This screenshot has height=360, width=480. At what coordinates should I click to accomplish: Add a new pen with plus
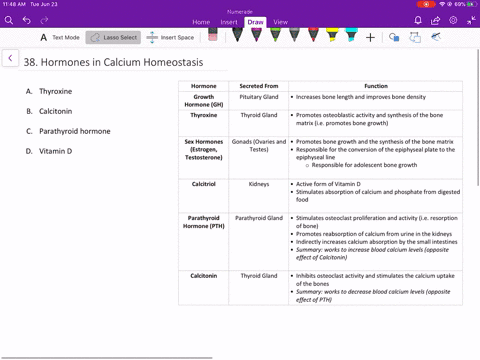(x=370, y=37)
